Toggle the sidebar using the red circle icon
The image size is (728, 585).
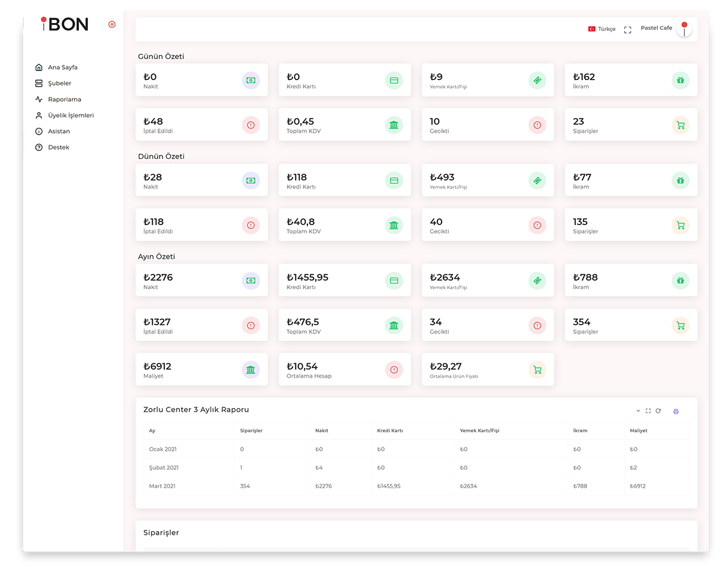112,24
